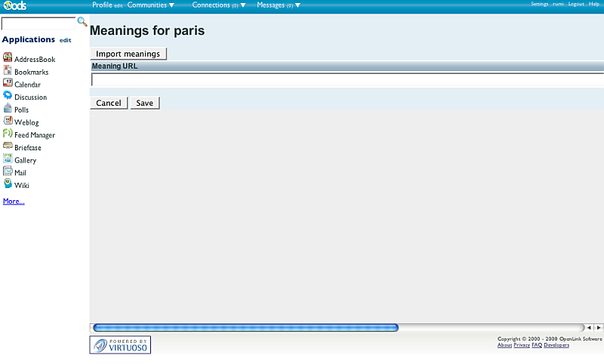
Task: Expand the Communities dropdown menu
Action: (150, 5)
